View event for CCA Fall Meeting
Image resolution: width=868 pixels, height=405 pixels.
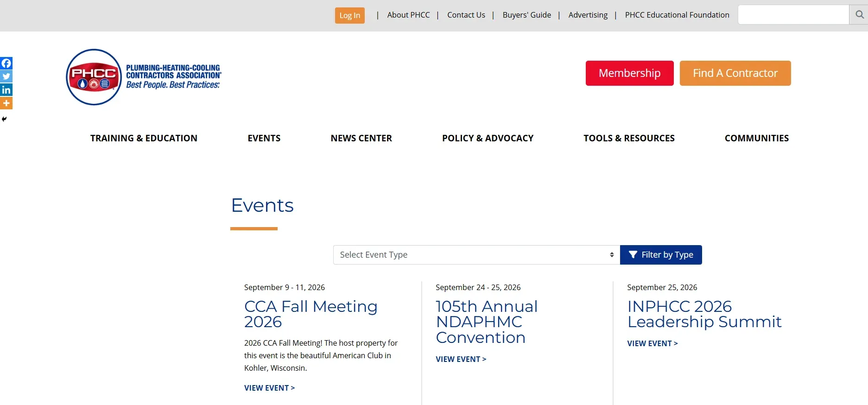(270, 388)
